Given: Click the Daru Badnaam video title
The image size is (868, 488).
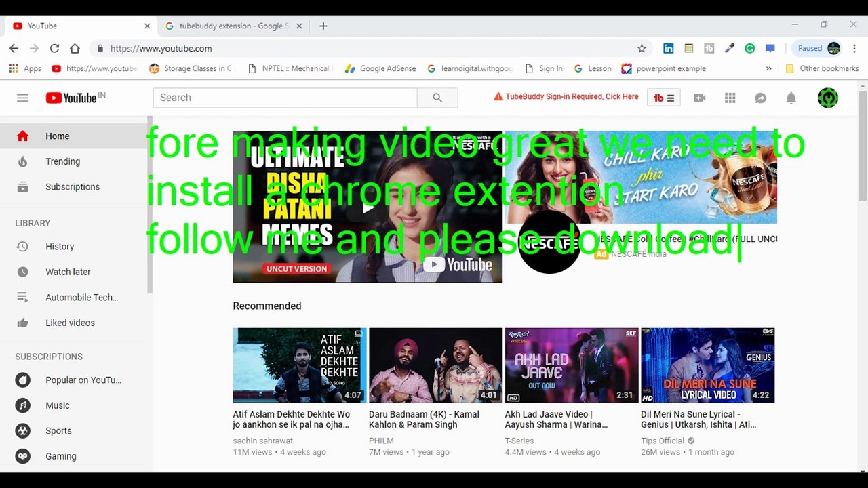Looking at the screenshot, I should click(x=424, y=420).
